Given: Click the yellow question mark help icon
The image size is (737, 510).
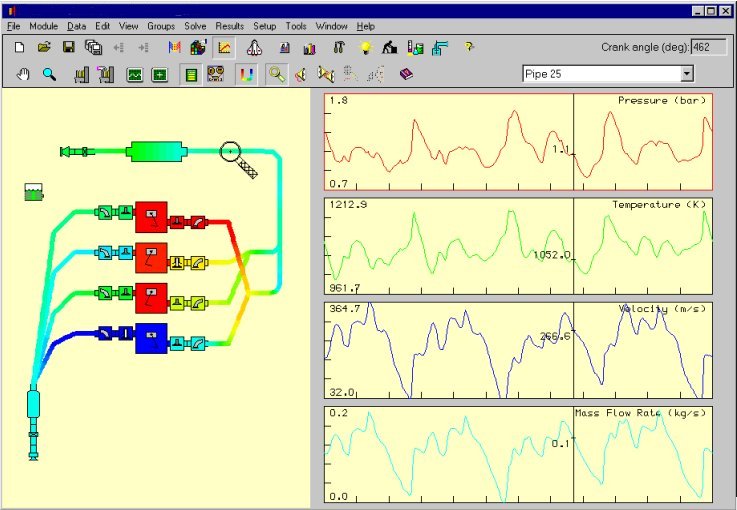Looking at the screenshot, I should [x=468, y=47].
